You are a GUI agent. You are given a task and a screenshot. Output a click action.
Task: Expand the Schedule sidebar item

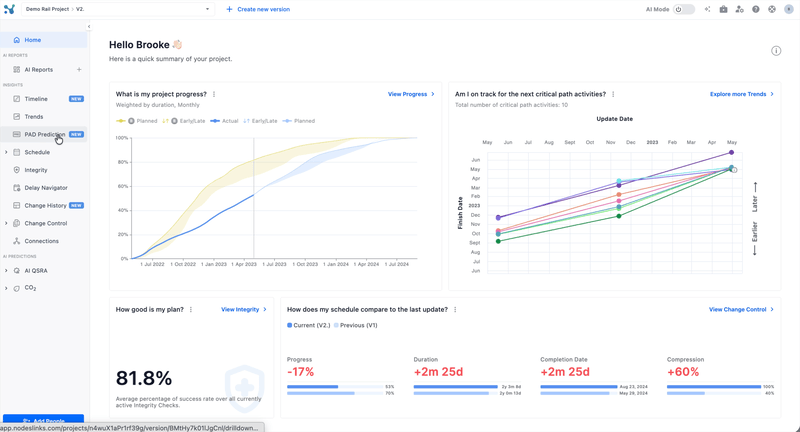[6, 153]
